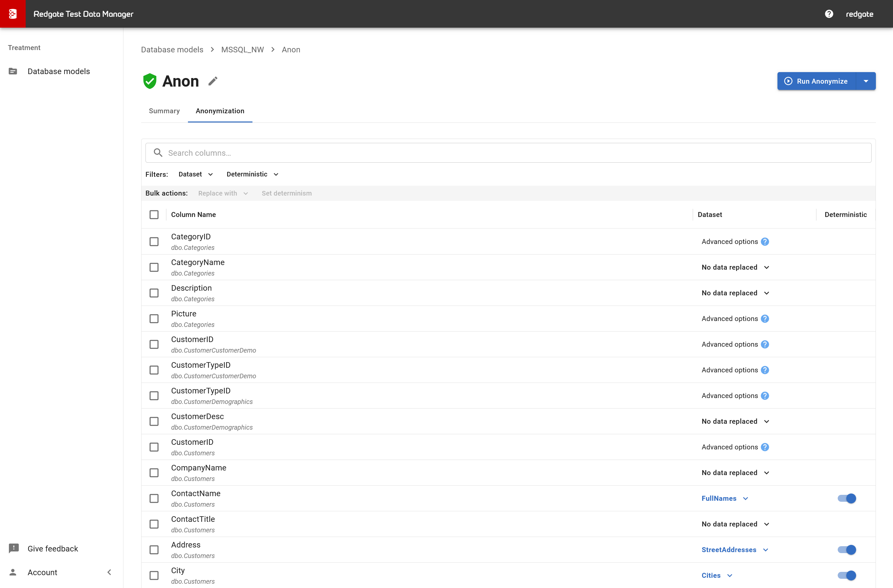Image resolution: width=893 pixels, height=588 pixels.
Task: Open the help icon in top bar
Action: 829,14
